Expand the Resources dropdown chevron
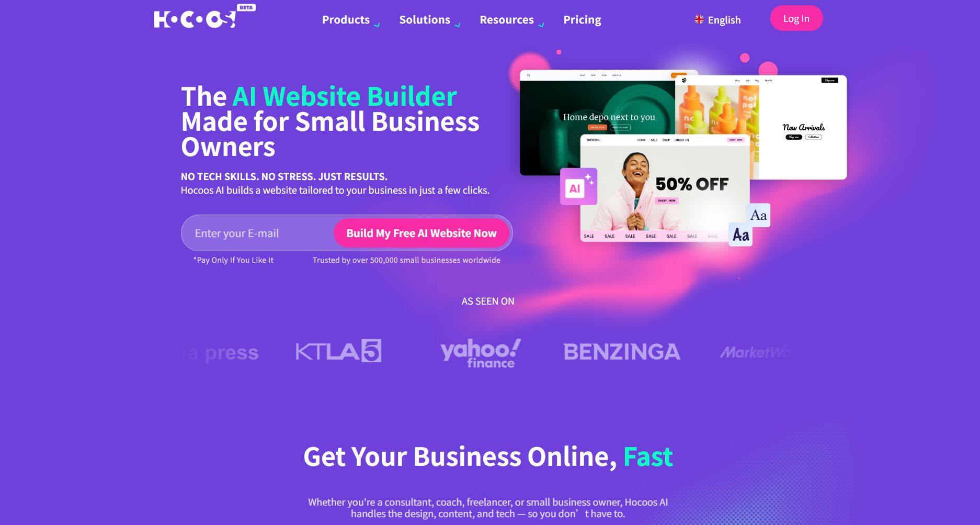The height and width of the screenshot is (525, 980). pos(541,25)
